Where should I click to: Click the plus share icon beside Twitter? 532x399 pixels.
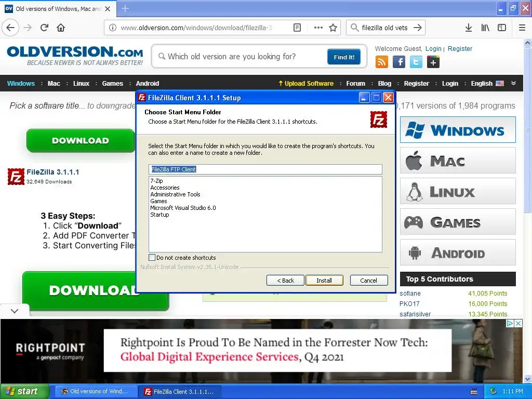pos(433,62)
